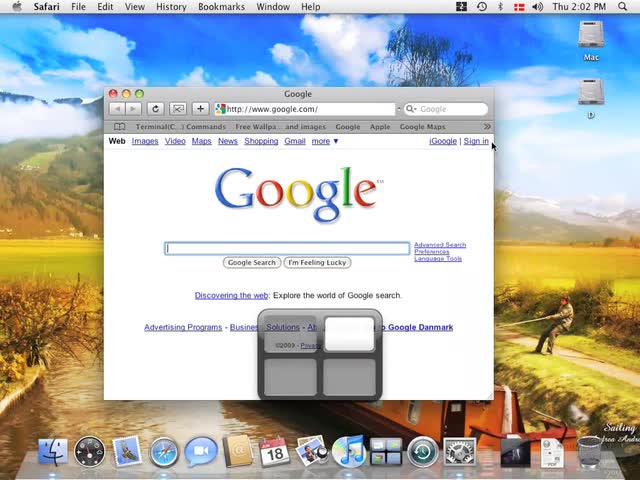Open Finder from the Dock
The height and width of the screenshot is (480, 640).
click(53, 452)
